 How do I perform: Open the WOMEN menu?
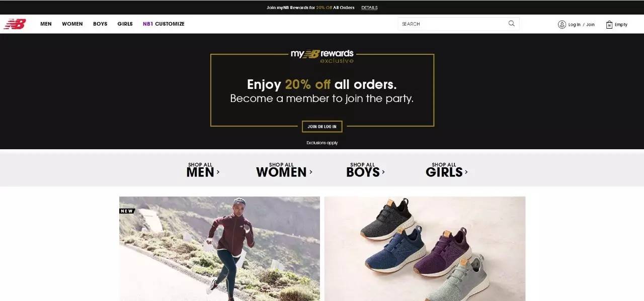click(72, 24)
